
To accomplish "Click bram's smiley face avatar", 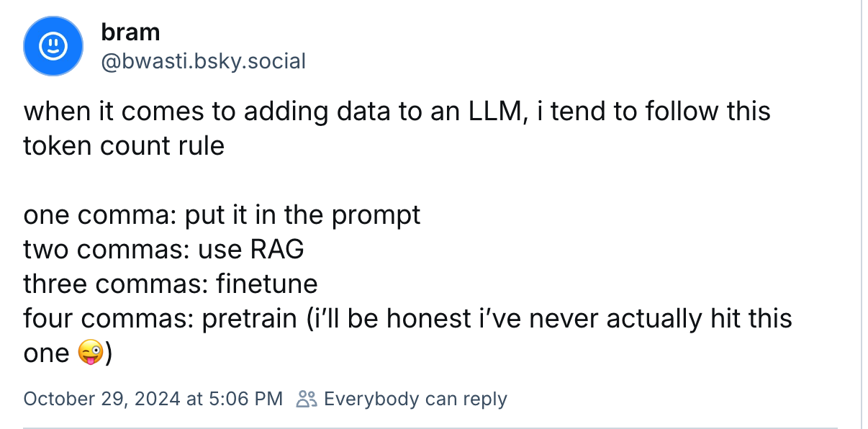I will pos(53,47).
